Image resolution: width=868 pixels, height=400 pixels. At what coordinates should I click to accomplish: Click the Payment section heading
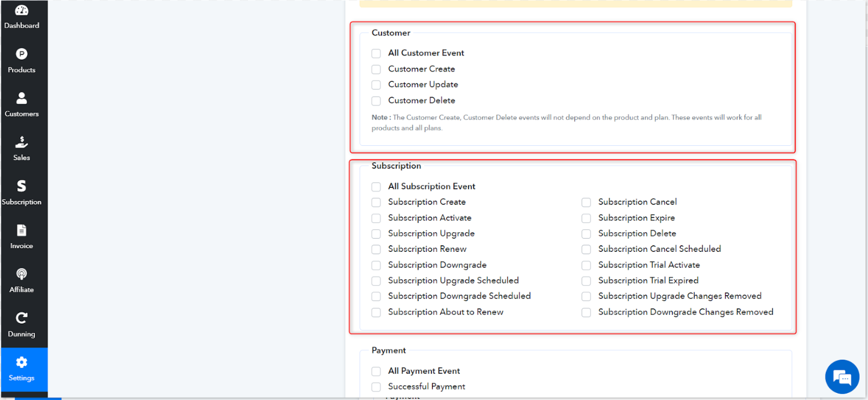click(x=389, y=350)
